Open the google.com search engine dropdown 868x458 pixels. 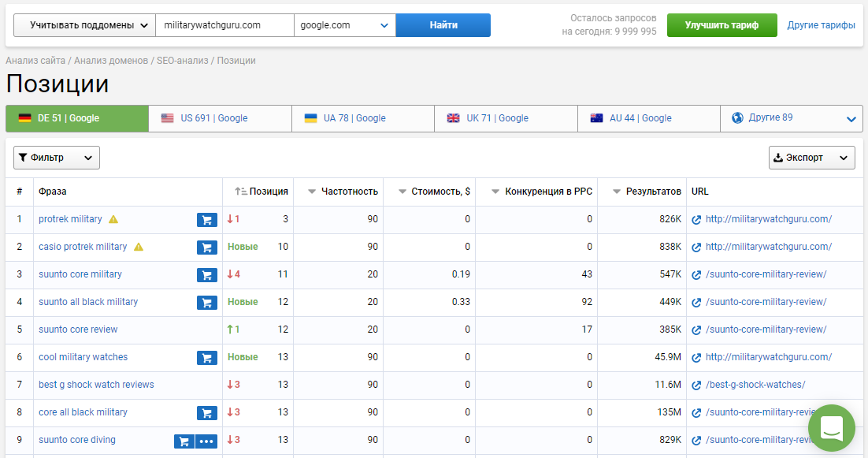(x=345, y=25)
